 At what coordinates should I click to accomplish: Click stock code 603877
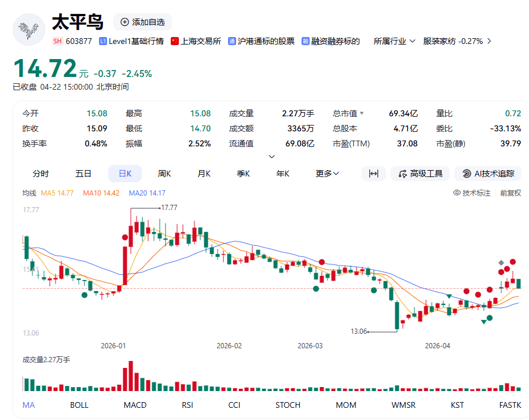79,41
